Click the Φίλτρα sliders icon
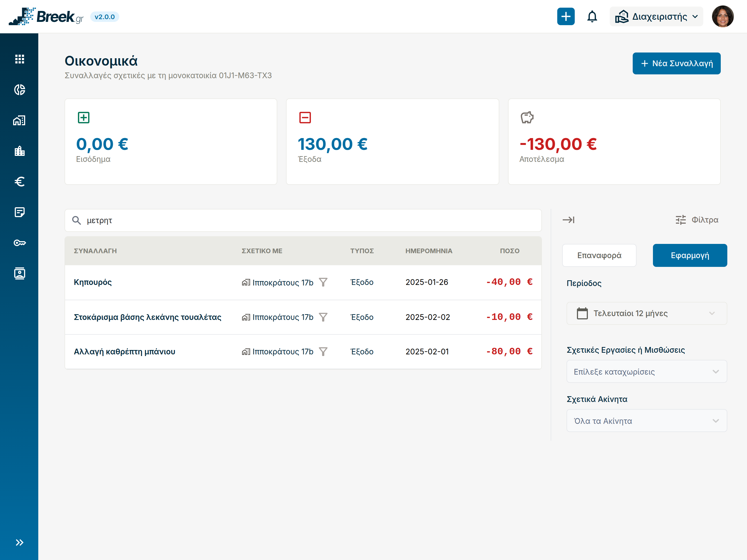 tap(681, 220)
